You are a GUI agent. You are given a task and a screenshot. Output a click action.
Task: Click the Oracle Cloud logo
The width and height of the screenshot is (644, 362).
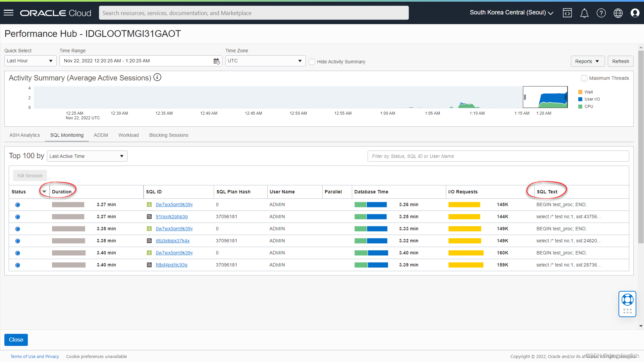[x=55, y=13]
